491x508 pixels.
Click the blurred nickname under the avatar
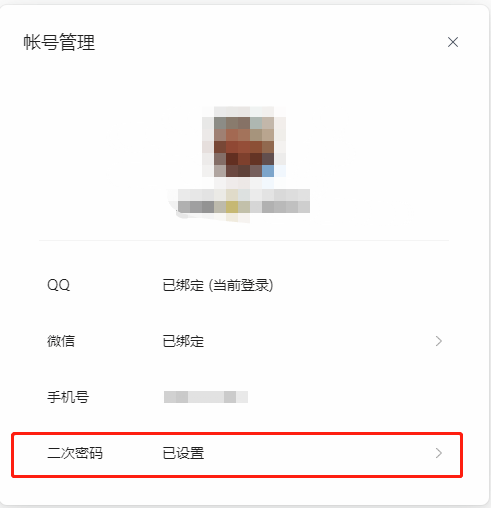[244, 201]
